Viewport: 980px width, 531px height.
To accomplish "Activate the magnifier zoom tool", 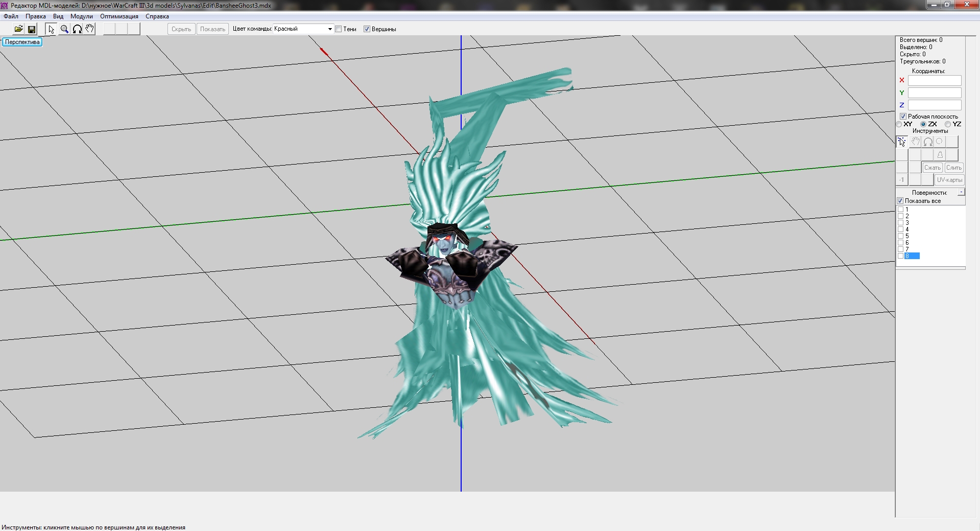I will coord(64,29).
